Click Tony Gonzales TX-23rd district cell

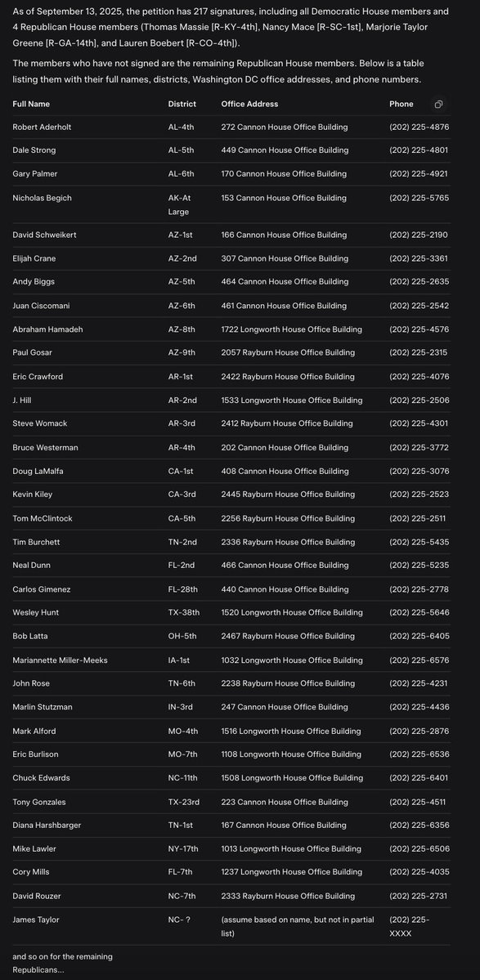click(184, 802)
